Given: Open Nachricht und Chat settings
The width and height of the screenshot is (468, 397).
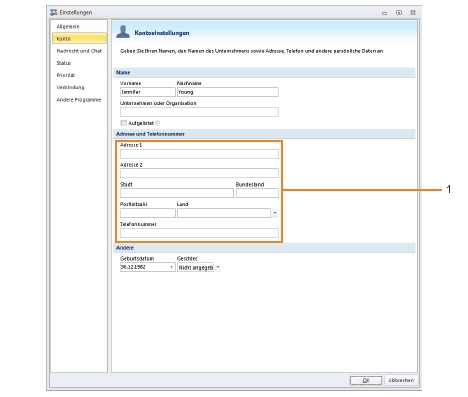Looking at the screenshot, I should 79,51.
